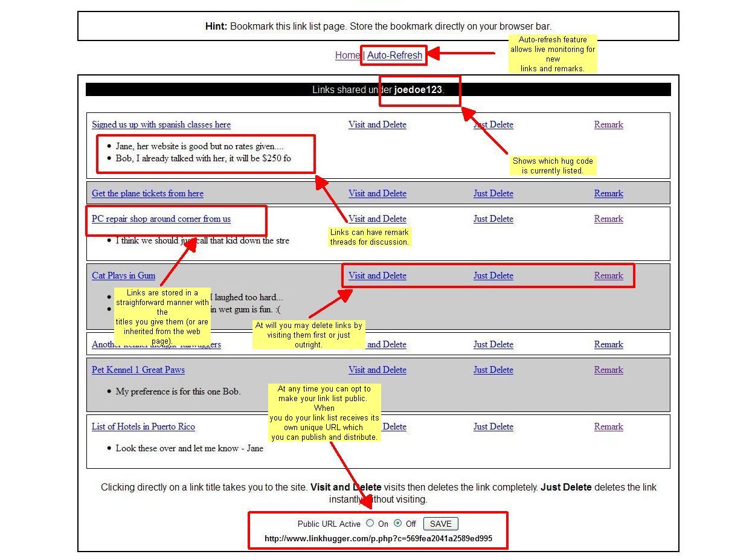Click remark 'My preference is for this one Bob.'

point(178,391)
